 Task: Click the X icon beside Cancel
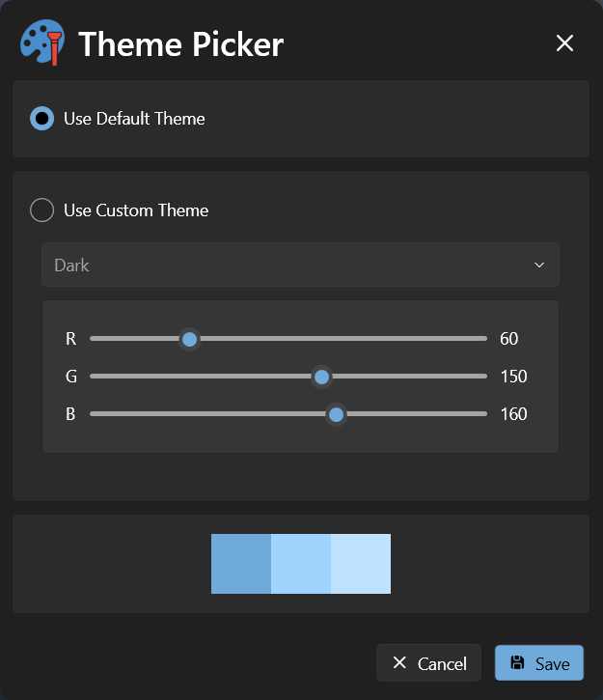coord(399,663)
